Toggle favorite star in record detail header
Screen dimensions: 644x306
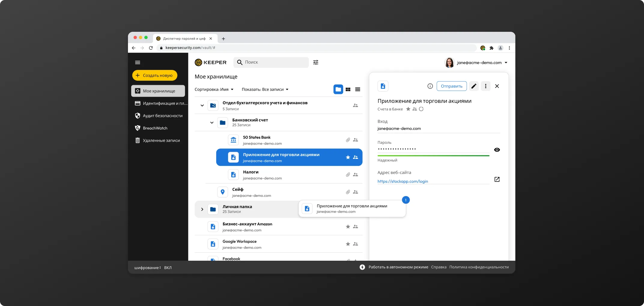click(408, 109)
